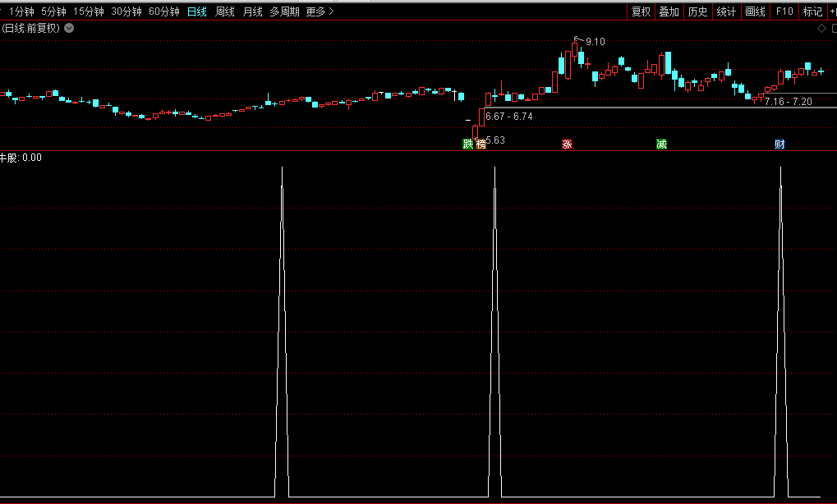Click the green 减 event marker
The height and width of the screenshot is (504, 837).
(x=661, y=144)
